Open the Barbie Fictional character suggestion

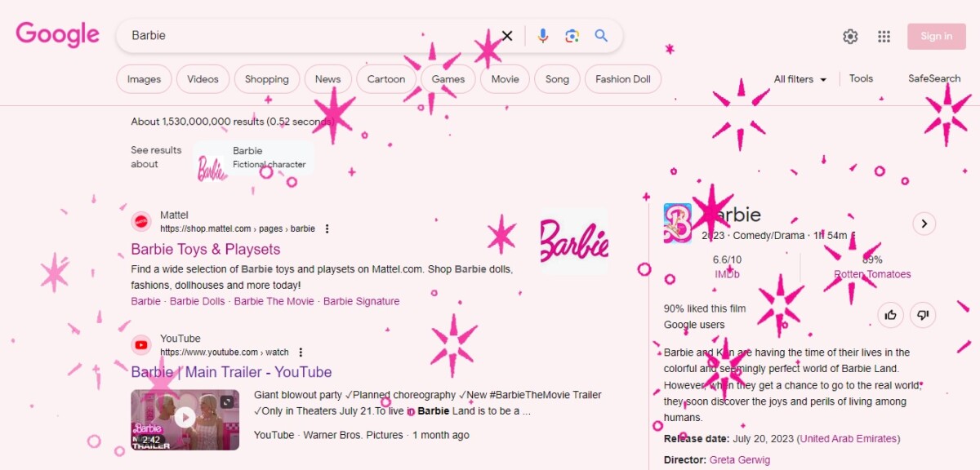coord(253,158)
